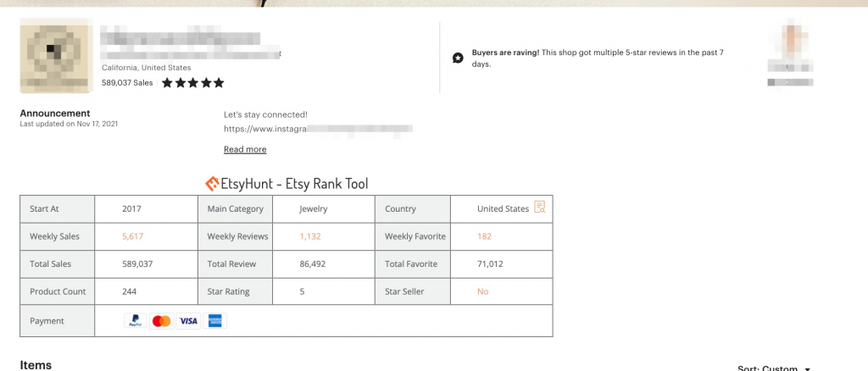
Task: Click the Star Seller No value
Action: (x=483, y=291)
